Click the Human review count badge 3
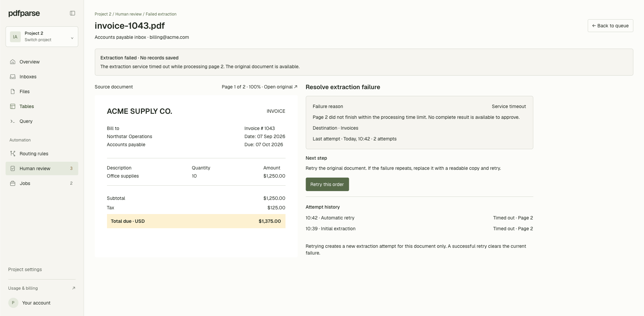This screenshot has width=644, height=316. tap(71, 168)
